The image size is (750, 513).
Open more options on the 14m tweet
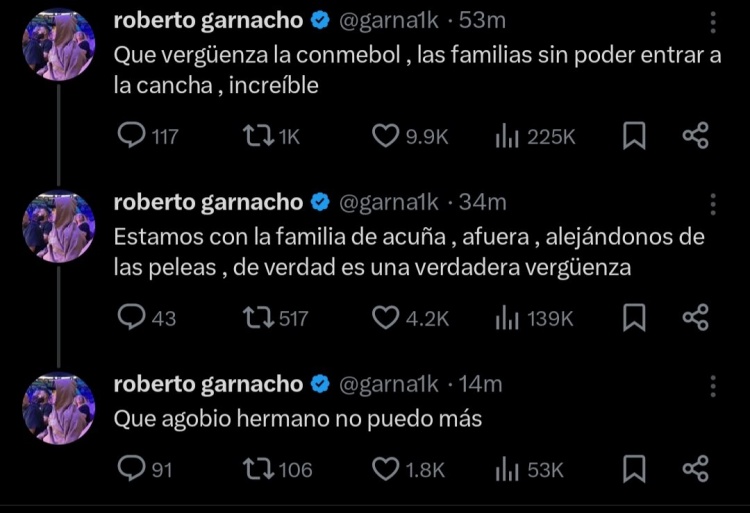click(713, 385)
